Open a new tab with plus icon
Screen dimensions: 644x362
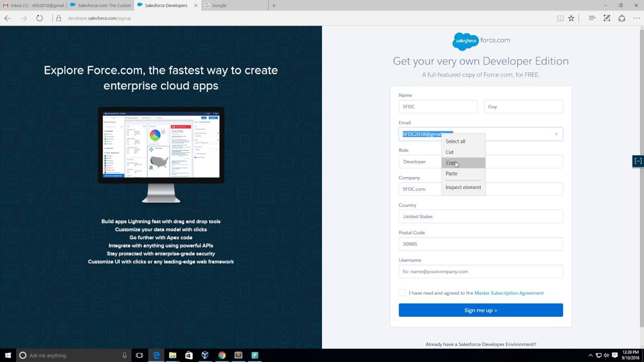pos(274,6)
